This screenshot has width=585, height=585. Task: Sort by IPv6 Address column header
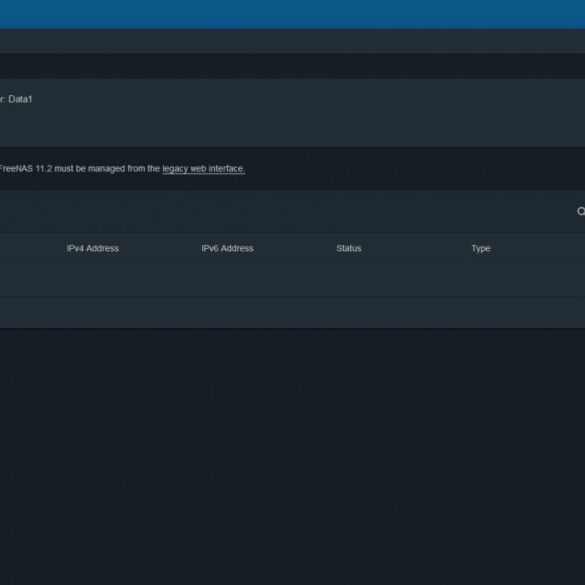(x=227, y=248)
